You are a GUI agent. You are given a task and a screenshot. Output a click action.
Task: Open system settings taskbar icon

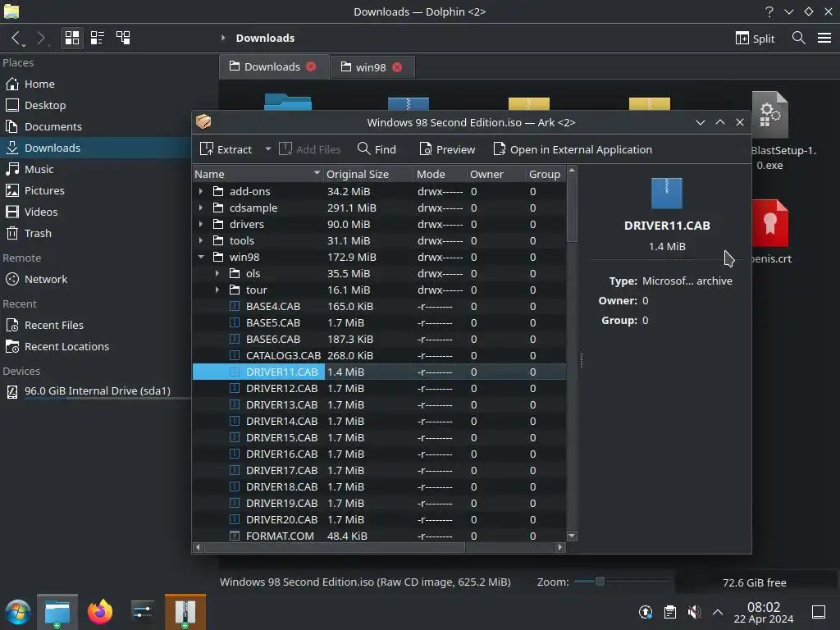coord(142,611)
